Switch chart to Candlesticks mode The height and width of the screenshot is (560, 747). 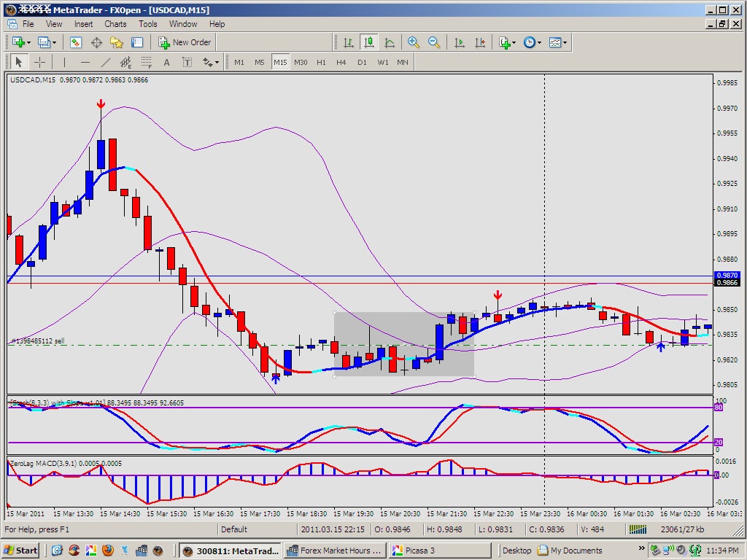pos(368,42)
